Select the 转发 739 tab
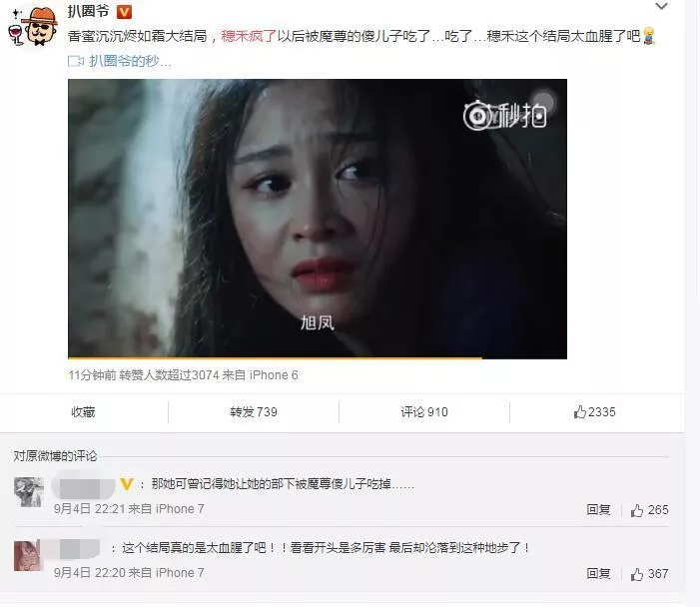The height and width of the screenshot is (607, 700). [254, 412]
